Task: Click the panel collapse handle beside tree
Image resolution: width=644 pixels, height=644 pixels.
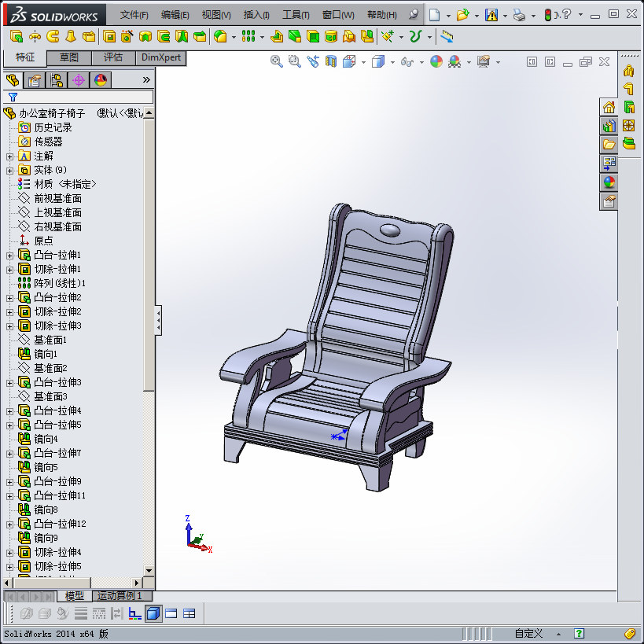Action: coord(158,320)
